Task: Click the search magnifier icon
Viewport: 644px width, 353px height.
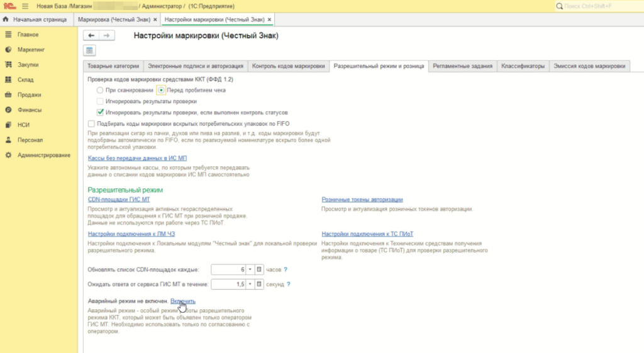Action: click(x=559, y=6)
